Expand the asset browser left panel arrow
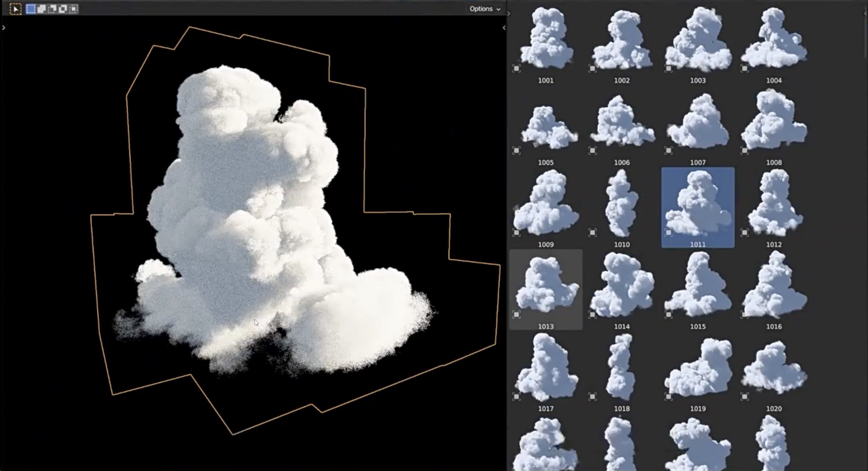868x471 pixels. 509,14
